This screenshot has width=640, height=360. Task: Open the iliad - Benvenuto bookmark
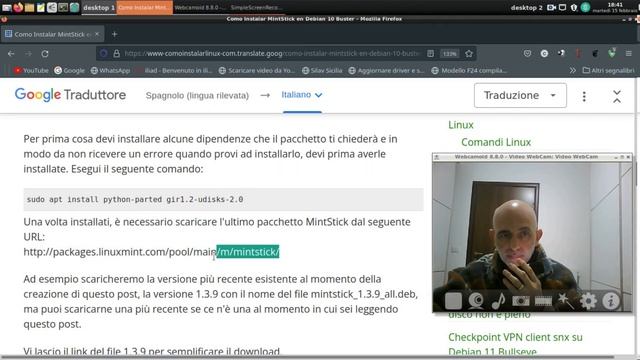[x=174, y=70]
